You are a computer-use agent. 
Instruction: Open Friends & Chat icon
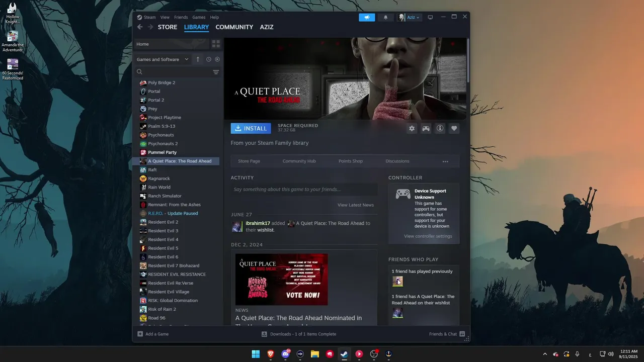(x=462, y=334)
